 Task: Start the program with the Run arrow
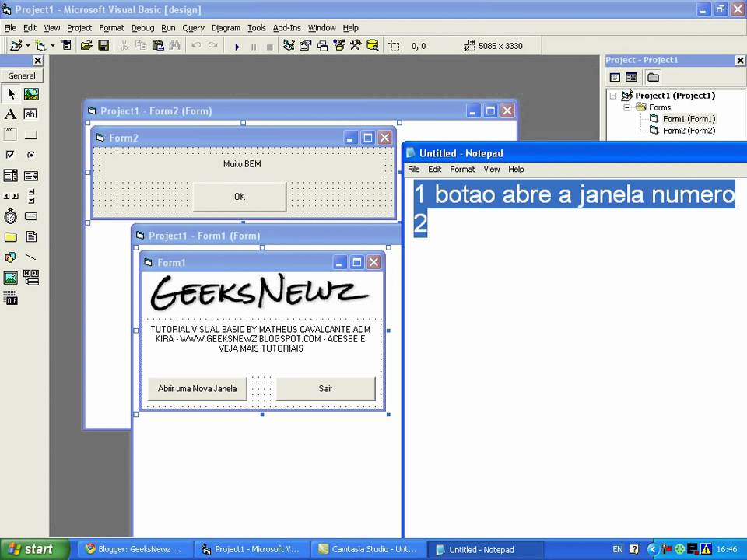click(x=237, y=46)
